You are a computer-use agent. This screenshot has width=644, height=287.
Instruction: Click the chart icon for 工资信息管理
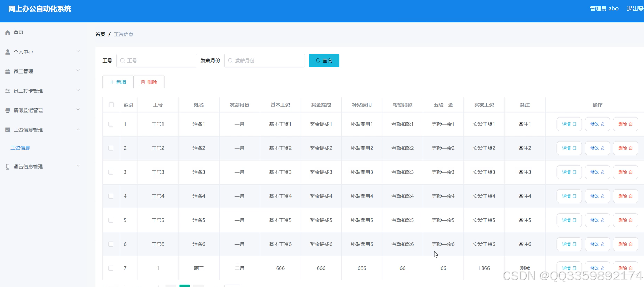8,130
